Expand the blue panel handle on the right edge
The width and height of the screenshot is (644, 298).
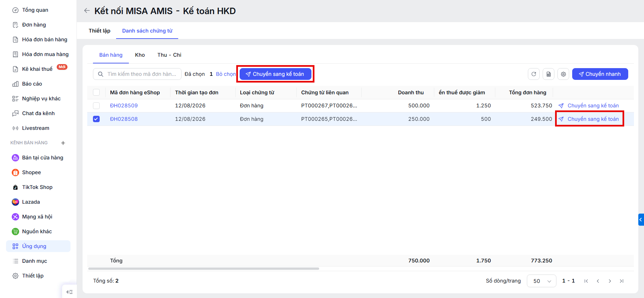point(641,220)
